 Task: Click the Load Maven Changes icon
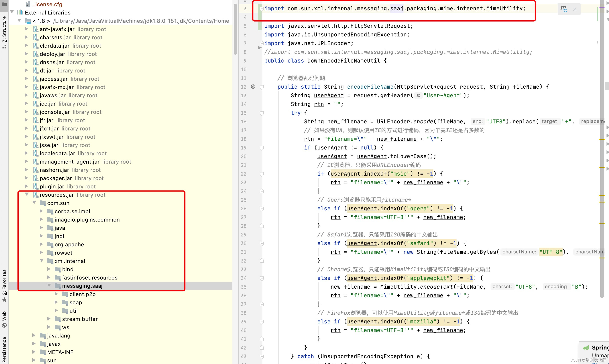(564, 9)
